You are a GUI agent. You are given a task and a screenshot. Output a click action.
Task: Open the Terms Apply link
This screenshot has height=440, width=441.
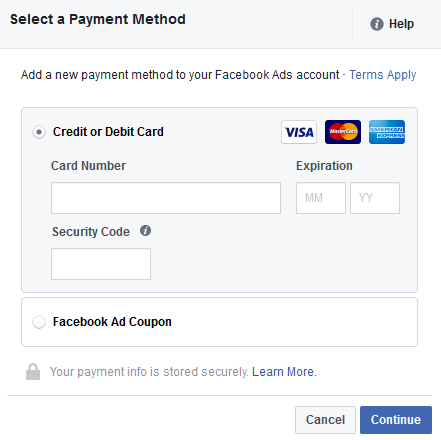coord(383,75)
